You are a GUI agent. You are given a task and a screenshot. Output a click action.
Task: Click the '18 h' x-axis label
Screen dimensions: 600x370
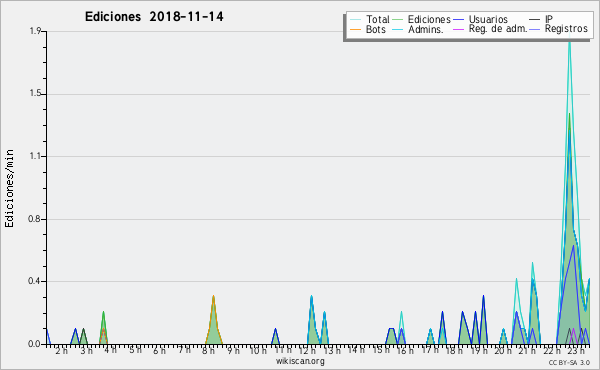click(x=455, y=350)
